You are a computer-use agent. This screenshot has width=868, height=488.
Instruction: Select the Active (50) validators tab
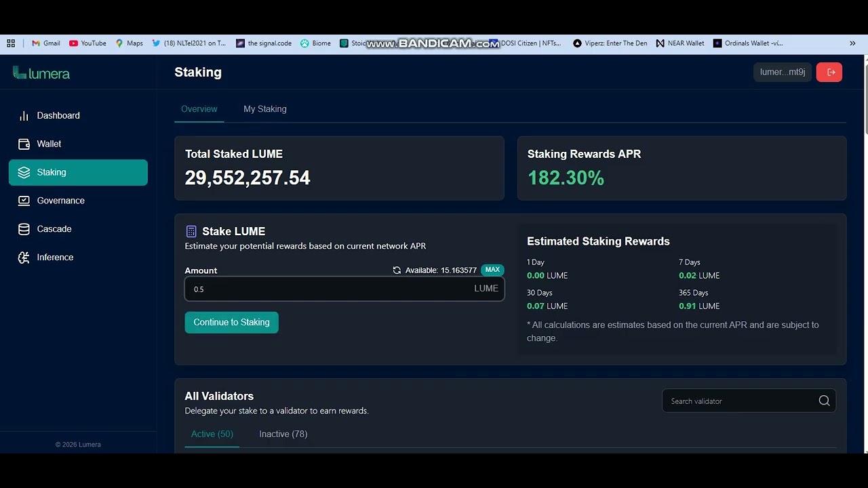(x=212, y=434)
